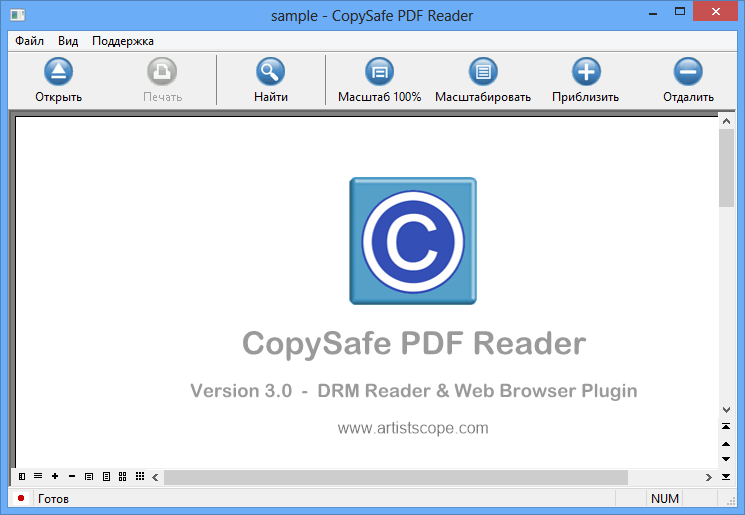745x515 pixels.
Task: Go to next page with solid down triangle
Action: (x=726, y=459)
